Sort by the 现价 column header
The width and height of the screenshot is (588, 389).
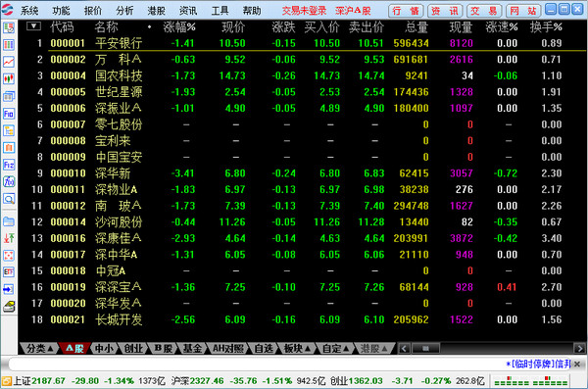(233, 27)
